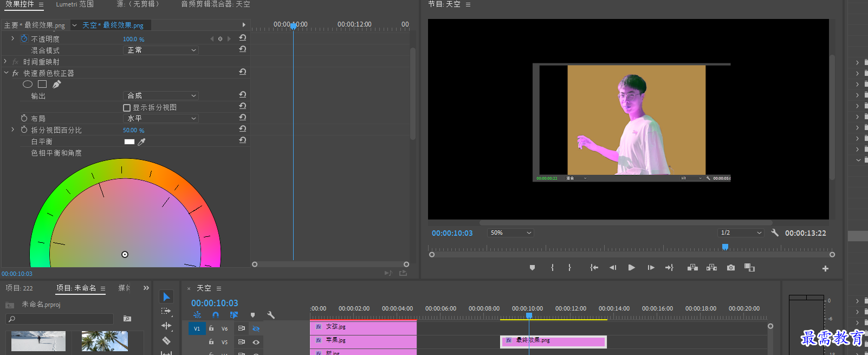Open timeline display settings wrench
Viewport: 868px width, 355px height.
pos(271,315)
